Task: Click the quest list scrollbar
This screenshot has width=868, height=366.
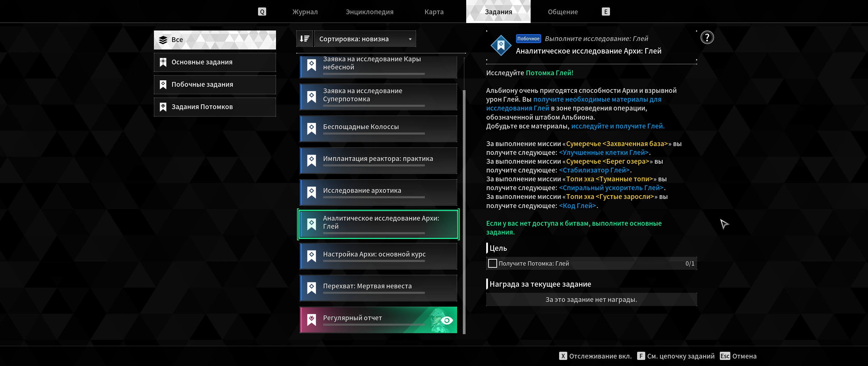Action: 464,212
